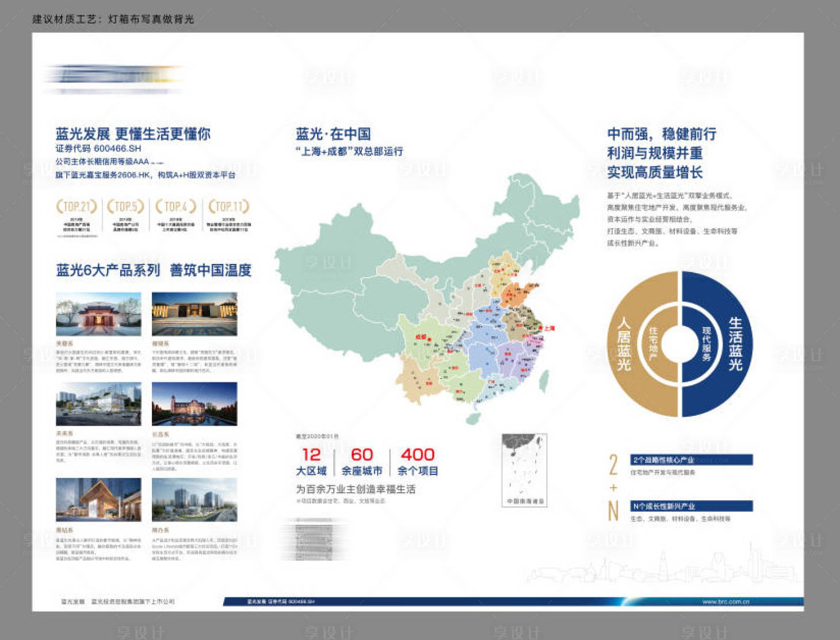Click the TOP.11 ranking badge
840x640 pixels.
click(x=228, y=206)
